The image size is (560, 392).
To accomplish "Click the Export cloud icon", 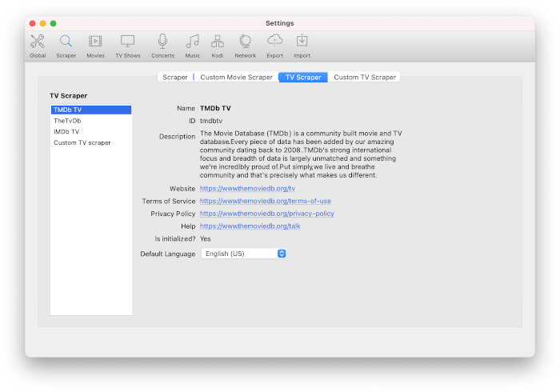I will click(274, 46).
